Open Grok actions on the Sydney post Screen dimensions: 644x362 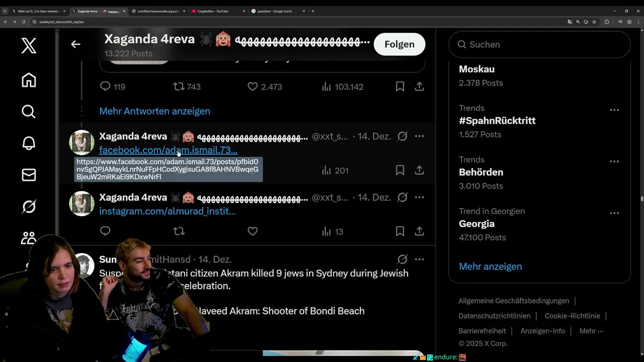pyautogui.click(x=402, y=259)
